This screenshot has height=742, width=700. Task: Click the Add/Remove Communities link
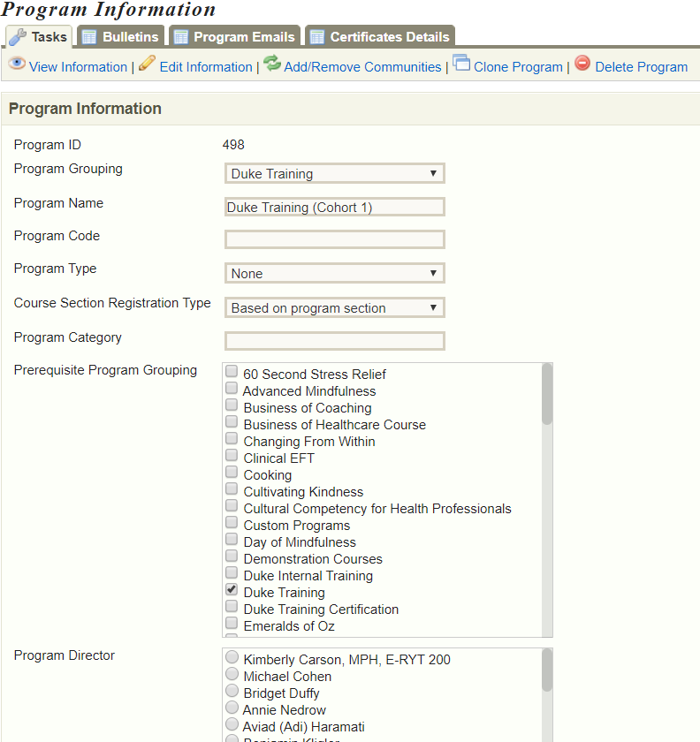pyautogui.click(x=362, y=67)
